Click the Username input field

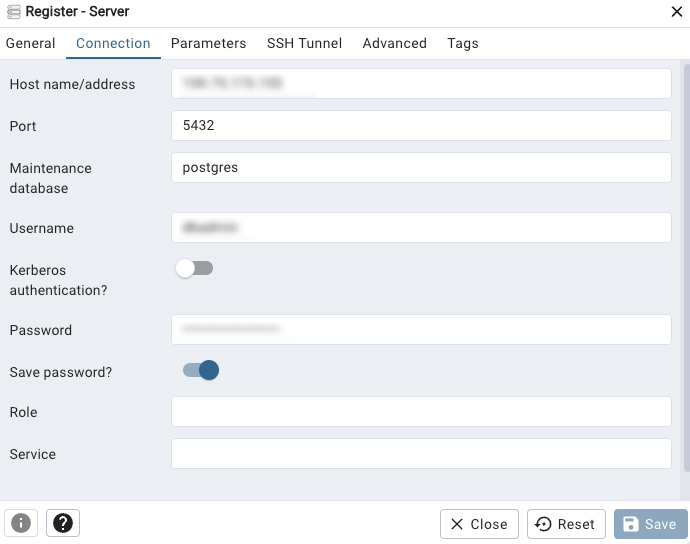[x=420, y=228]
